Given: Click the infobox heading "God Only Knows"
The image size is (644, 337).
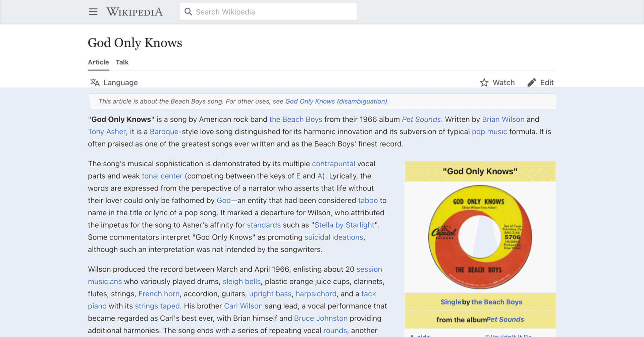Looking at the screenshot, I should pos(480,171).
